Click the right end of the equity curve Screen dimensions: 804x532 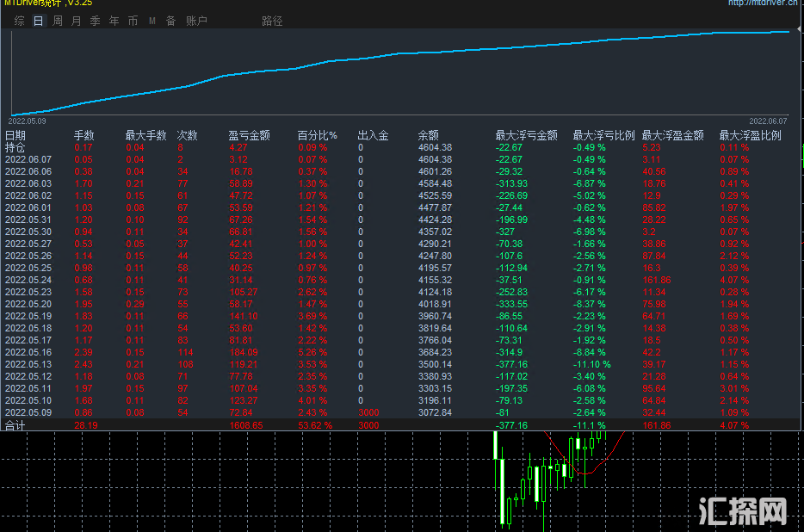click(x=789, y=32)
